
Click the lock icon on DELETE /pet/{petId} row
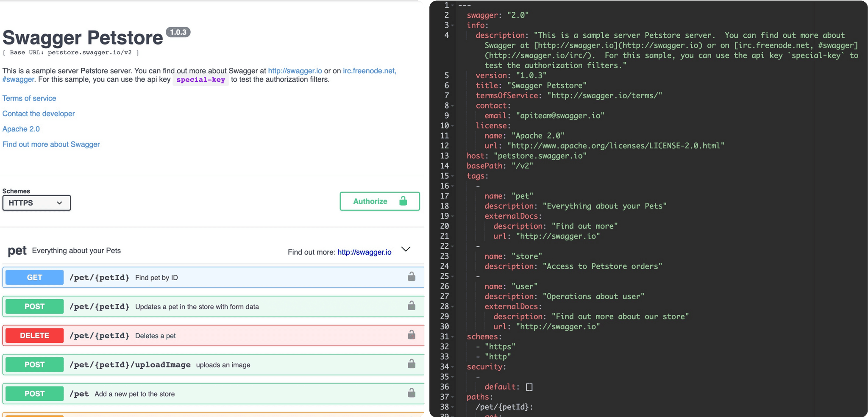(411, 335)
